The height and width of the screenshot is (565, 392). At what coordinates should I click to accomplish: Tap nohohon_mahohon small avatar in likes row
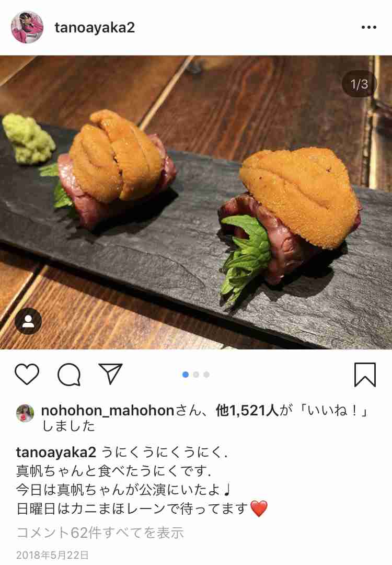[25, 413]
